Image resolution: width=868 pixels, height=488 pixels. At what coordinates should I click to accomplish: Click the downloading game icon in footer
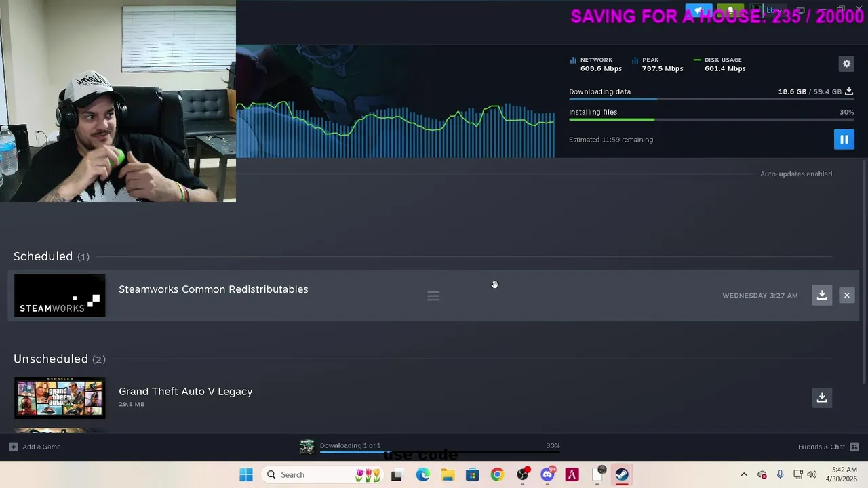(307, 446)
